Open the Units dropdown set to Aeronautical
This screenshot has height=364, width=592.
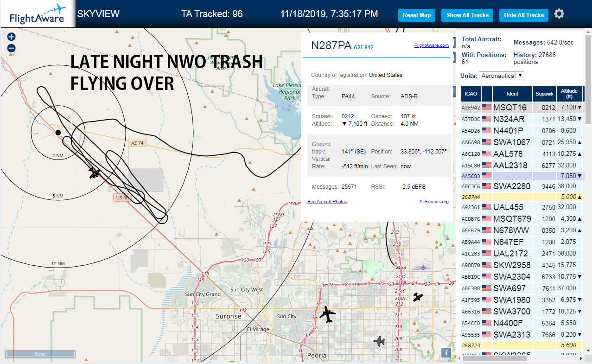click(502, 76)
